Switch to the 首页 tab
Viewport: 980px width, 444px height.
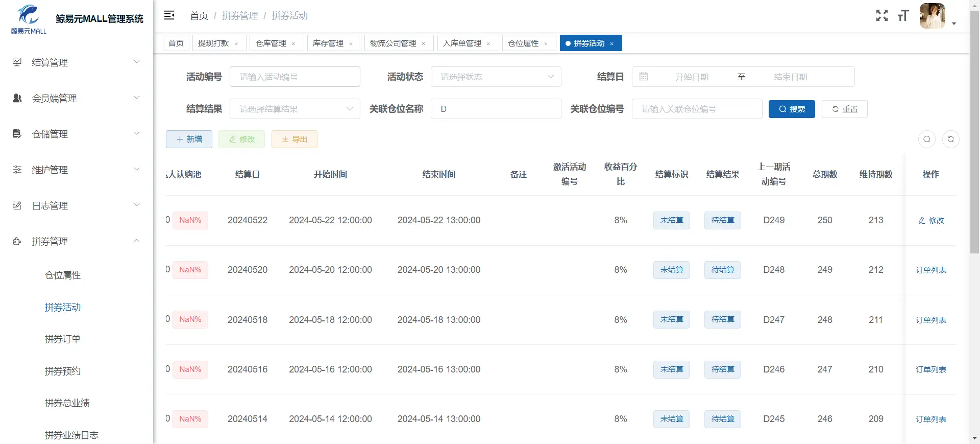[176, 43]
